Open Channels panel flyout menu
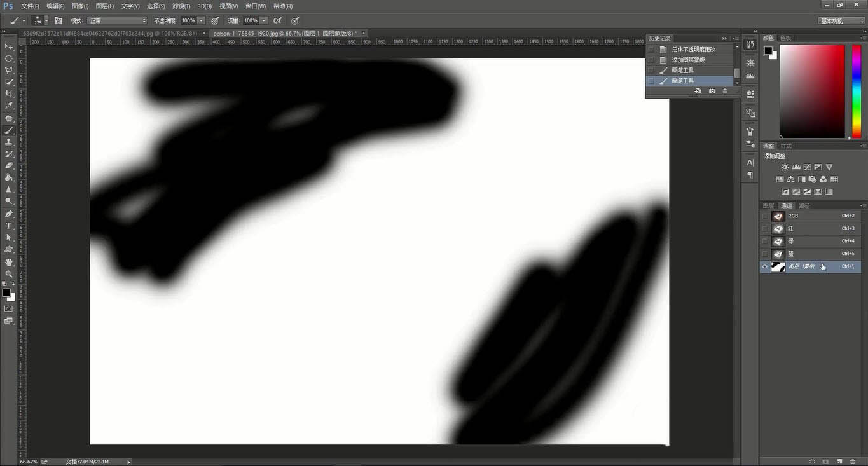Screen dimensions: 868x466 (x=863, y=205)
